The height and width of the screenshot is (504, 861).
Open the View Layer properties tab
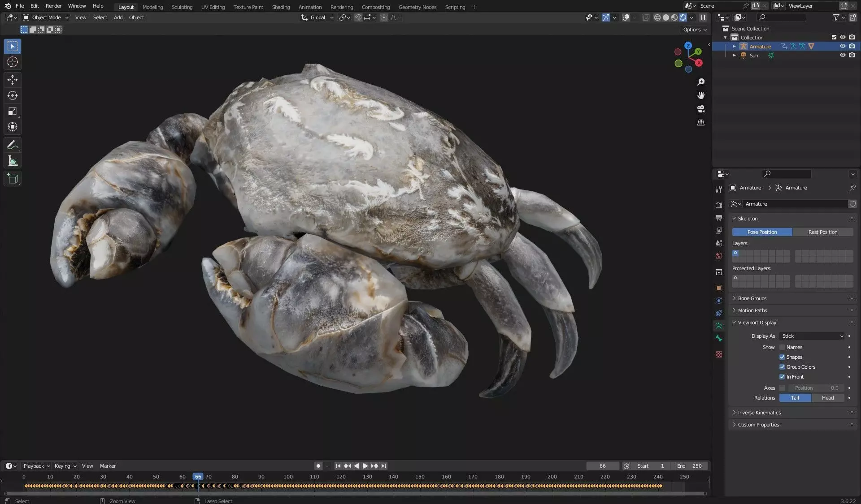(719, 230)
